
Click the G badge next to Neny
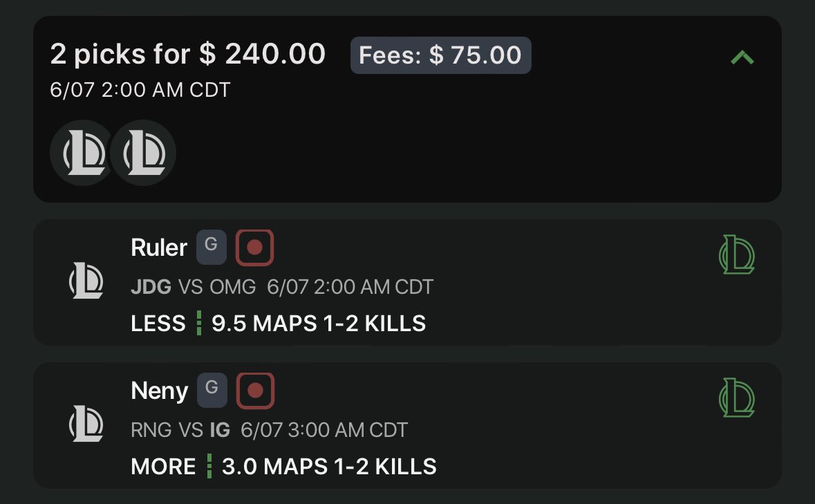pos(212,390)
